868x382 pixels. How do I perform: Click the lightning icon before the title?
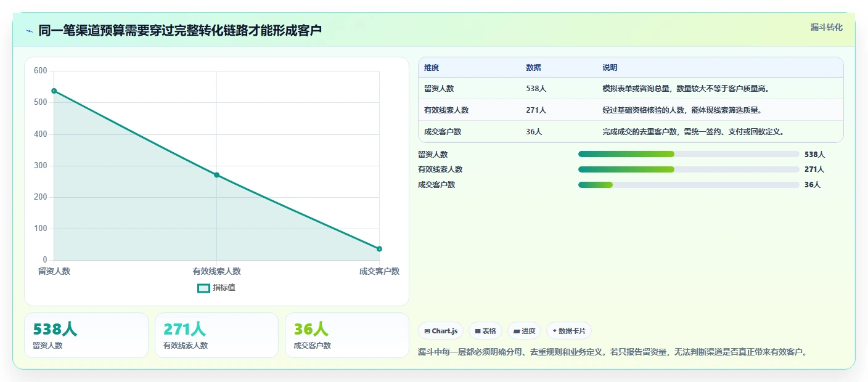point(29,31)
